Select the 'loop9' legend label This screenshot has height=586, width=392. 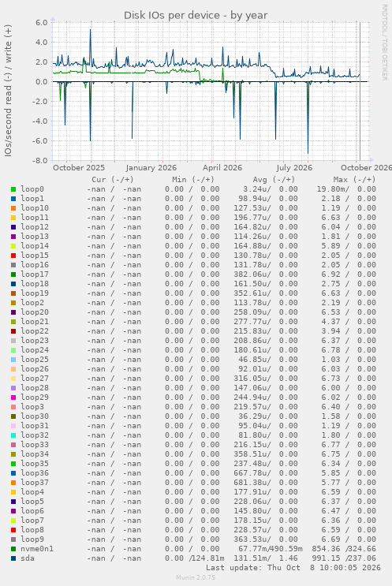(32, 539)
